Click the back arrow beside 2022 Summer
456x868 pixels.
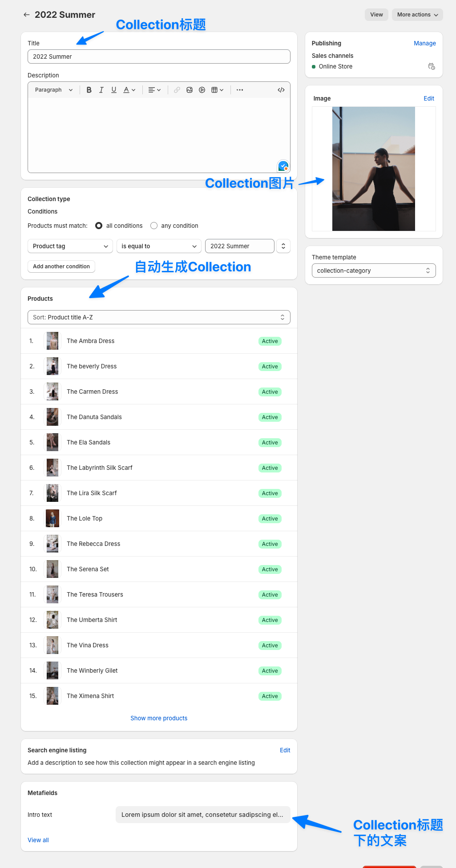27,15
